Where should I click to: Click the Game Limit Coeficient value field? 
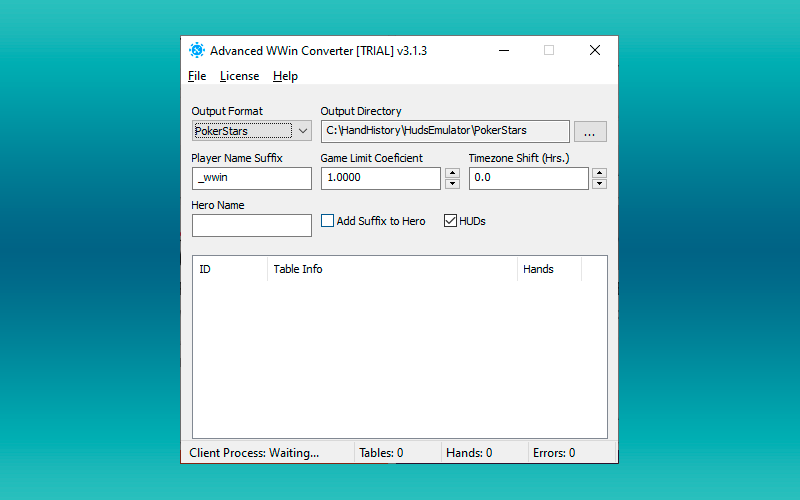pos(380,178)
